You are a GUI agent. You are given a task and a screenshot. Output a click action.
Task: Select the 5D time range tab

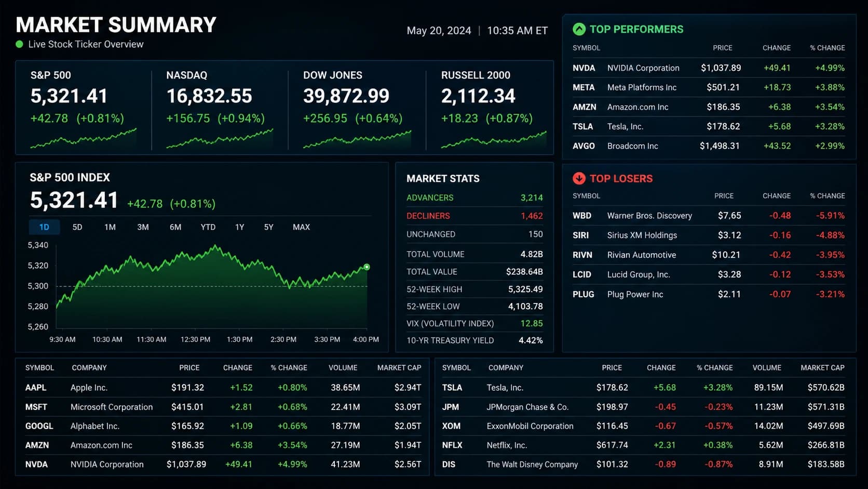pyautogui.click(x=77, y=227)
